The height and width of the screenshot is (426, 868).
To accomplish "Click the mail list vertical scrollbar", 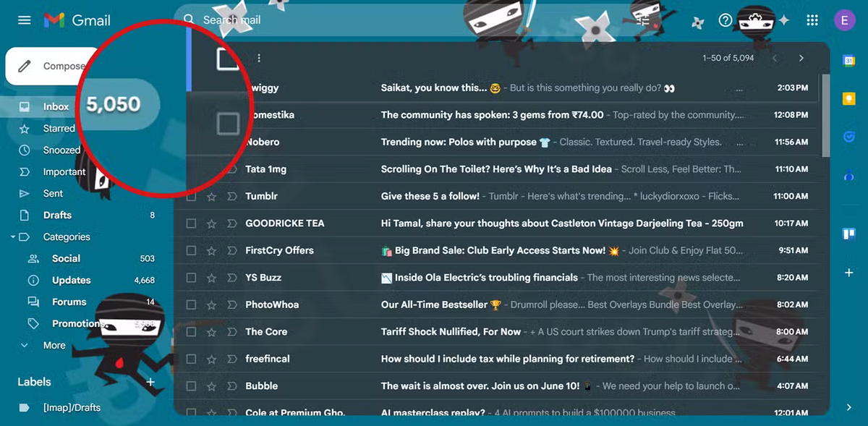I will click(x=825, y=116).
